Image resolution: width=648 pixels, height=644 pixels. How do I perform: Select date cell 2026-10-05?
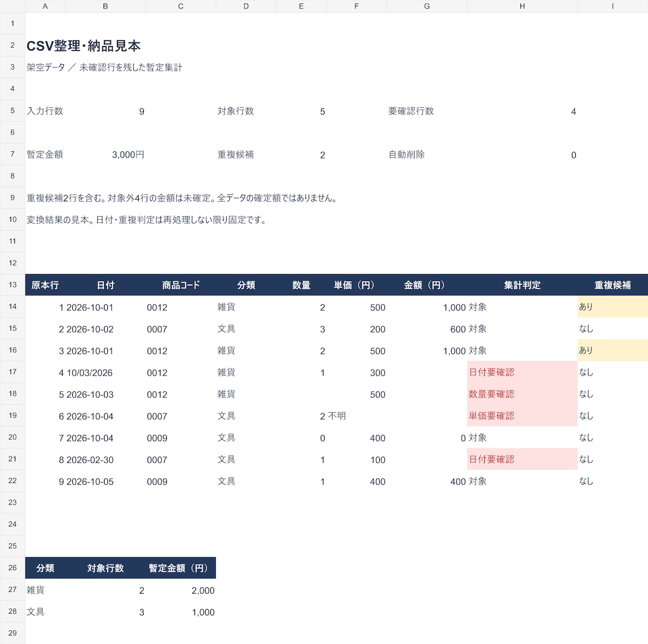(x=105, y=481)
